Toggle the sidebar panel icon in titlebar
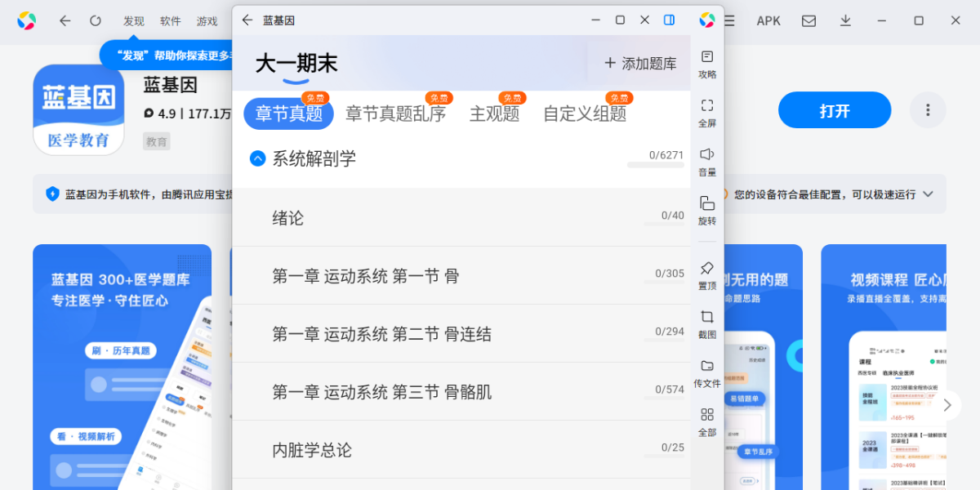The width and height of the screenshot is (980, 490). click(669, 20)
